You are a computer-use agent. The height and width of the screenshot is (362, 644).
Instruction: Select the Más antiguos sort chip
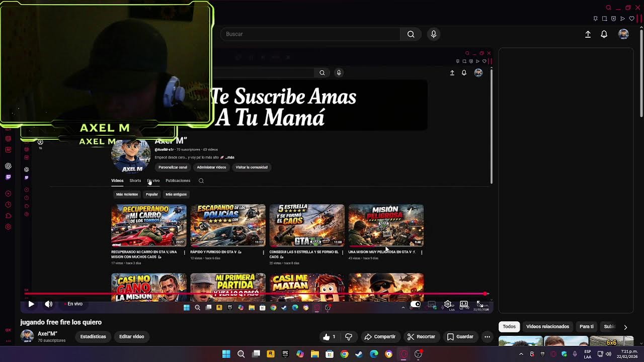pyautogui.click(x=176, y=194)
